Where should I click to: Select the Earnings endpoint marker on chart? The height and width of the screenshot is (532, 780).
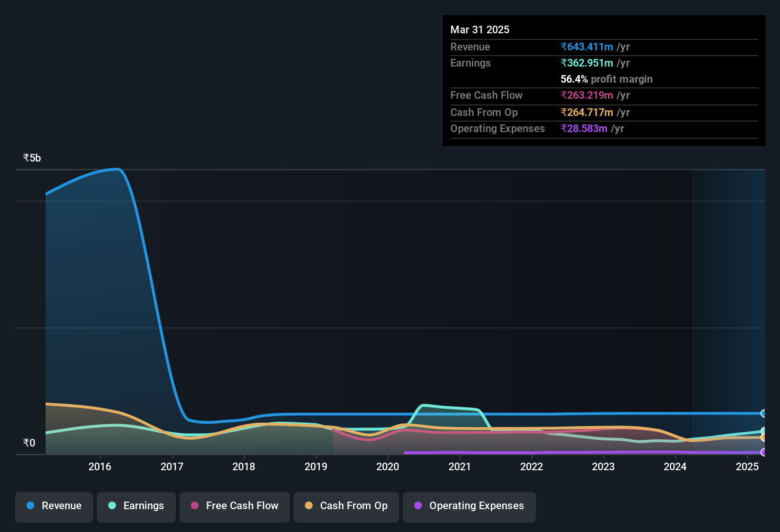pos(764,431)
